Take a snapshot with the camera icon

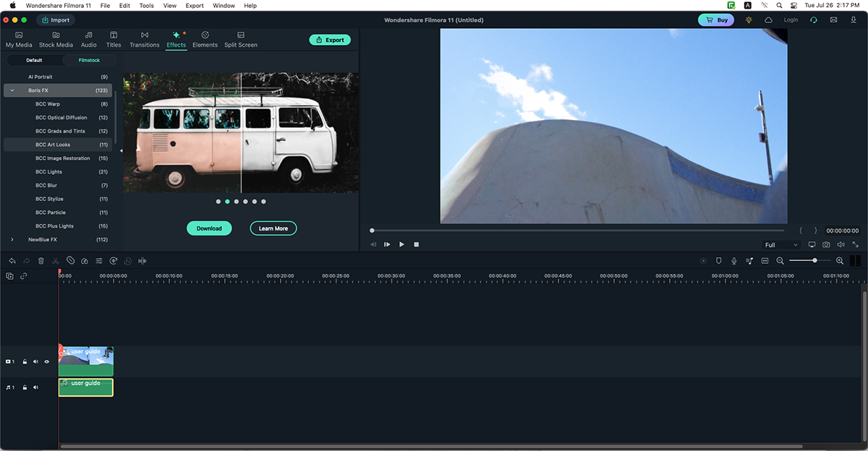tap(826, 245)
